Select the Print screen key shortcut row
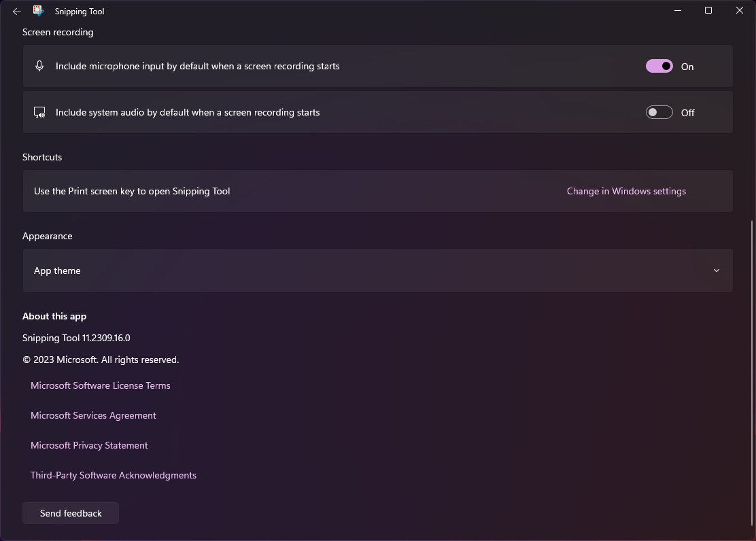This screenshot has height=541, width=756. (x=378, y=191)
